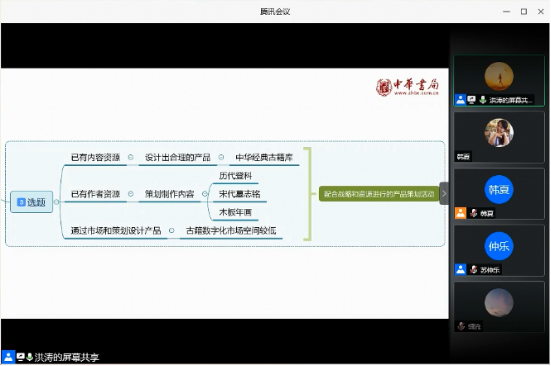The width and height of the screenshot is (551, 366).
Task: Click the 洪涛 screen-share participant thumbnail
Action: point(499,80)
